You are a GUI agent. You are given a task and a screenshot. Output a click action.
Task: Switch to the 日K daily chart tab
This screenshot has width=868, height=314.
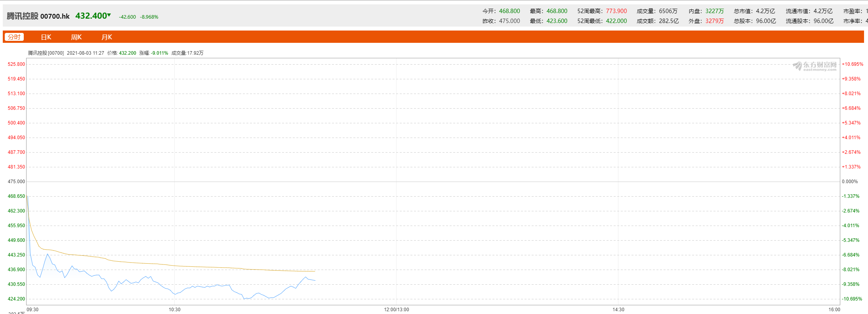click(x=46, y=37)
